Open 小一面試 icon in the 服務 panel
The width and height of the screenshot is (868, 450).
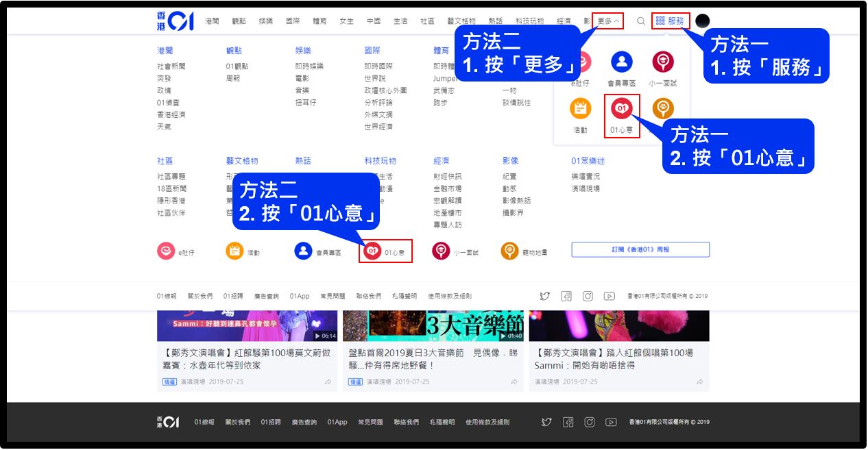663,62
